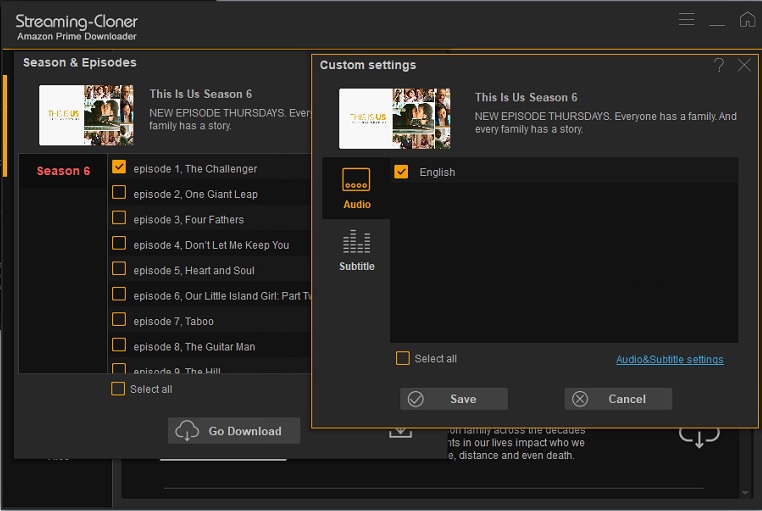Close the Custom settings dialog

[x=744, y=65]
